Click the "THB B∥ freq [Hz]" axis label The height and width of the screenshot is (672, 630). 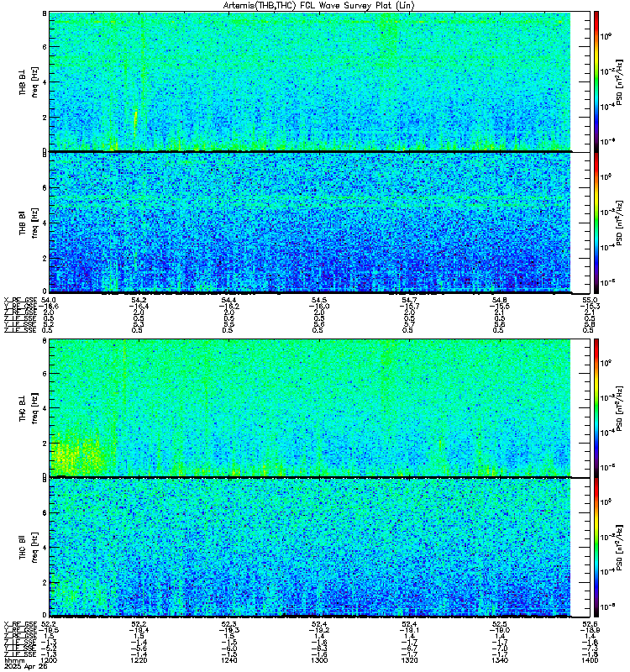pyautogui.click(x=29, y=223)
